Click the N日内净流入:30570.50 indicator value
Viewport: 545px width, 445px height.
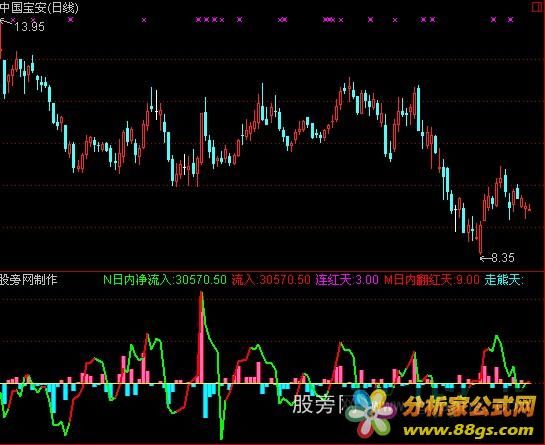[x=165, y=280]
